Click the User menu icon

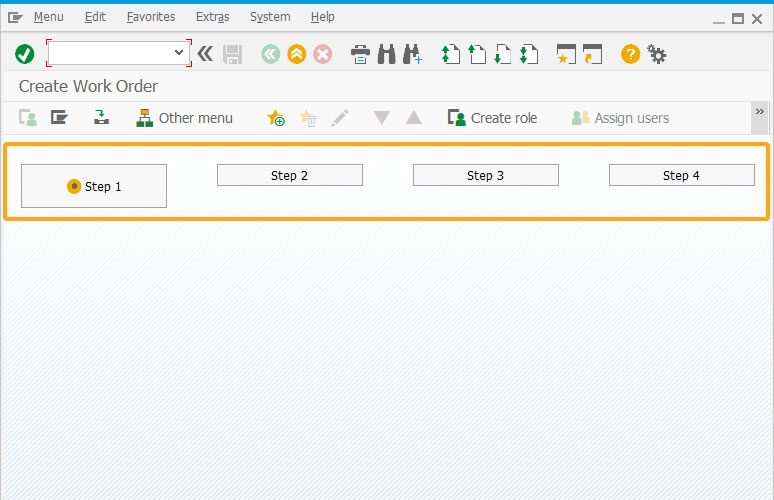pyautogui.click(x=28, y=118)
